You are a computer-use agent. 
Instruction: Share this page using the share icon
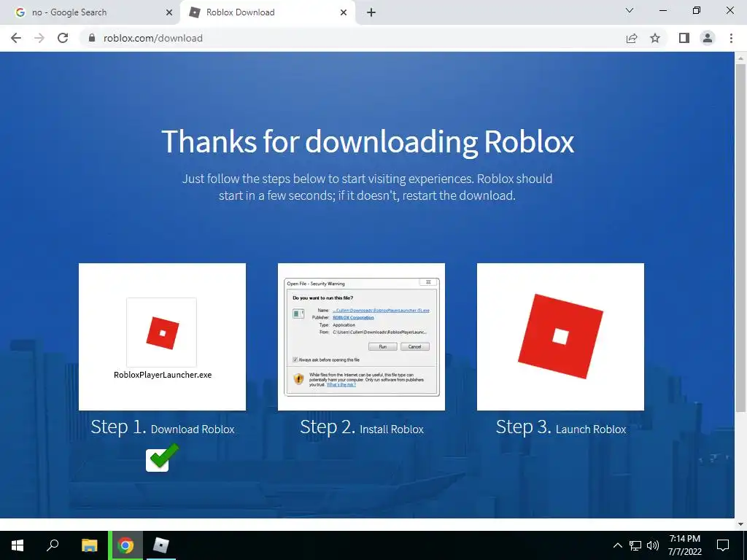click(x=632, y=38)
